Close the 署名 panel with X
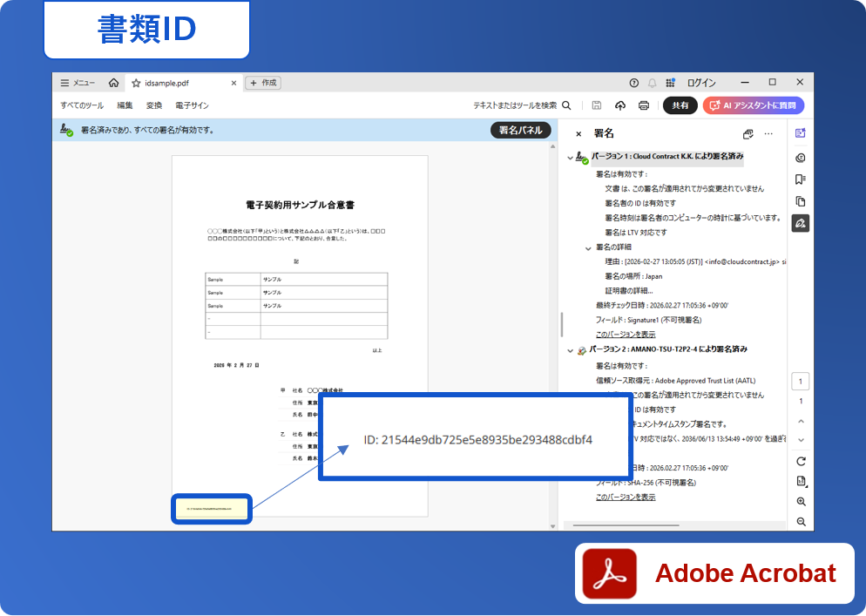The height and width of the screenshot is (616, 866). point(578,134)
